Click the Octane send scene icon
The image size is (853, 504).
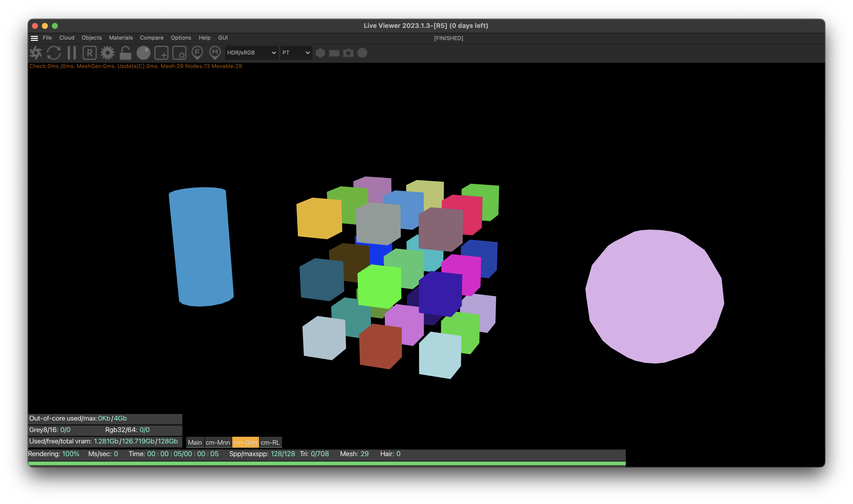point(36,53)
